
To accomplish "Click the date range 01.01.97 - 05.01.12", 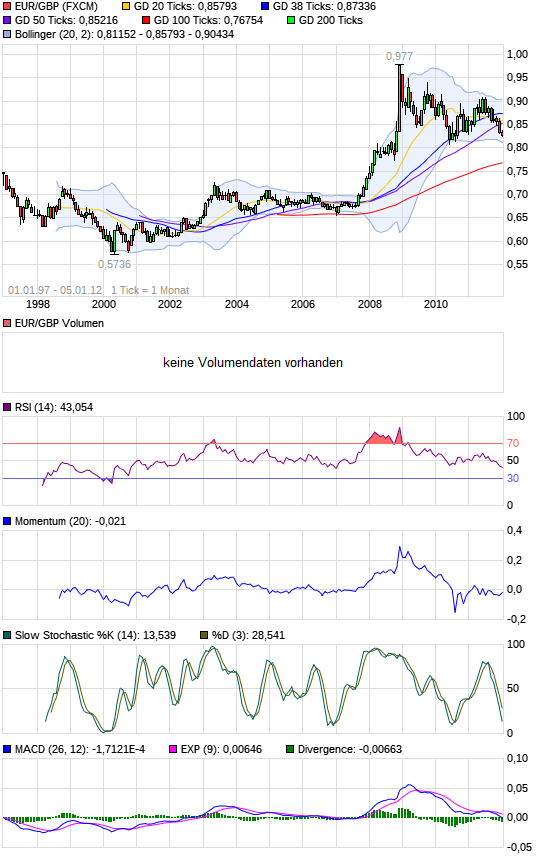I will (55, 290).
